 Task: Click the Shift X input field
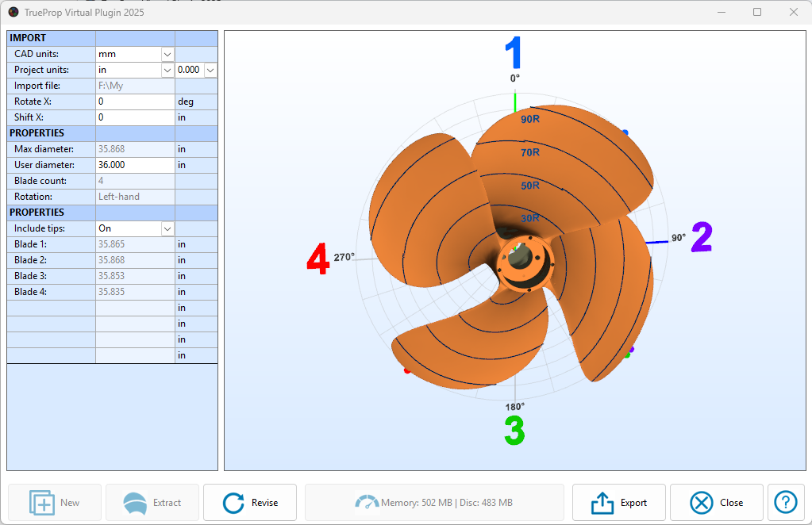point(134,117)
